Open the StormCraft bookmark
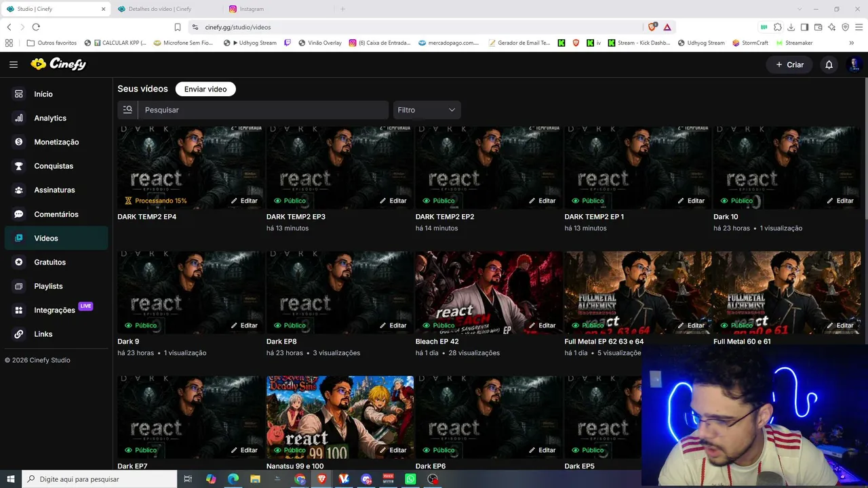The height and width of the screenshot is (488, 868). (751, 43)
